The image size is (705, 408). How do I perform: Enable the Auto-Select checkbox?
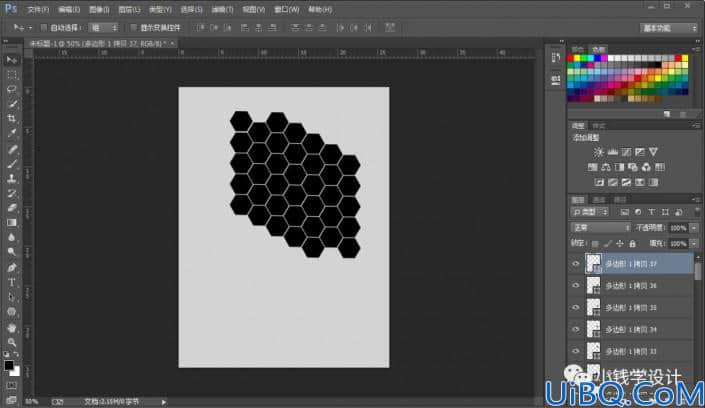44,28
